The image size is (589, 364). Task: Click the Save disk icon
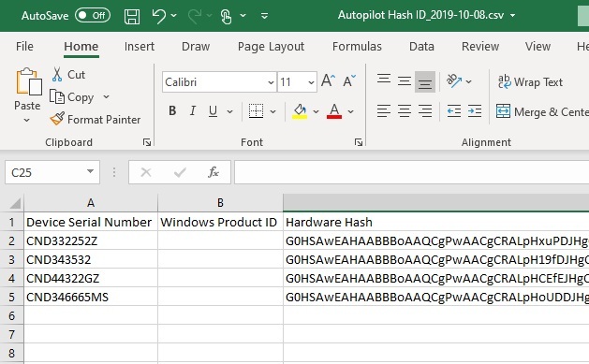coord(132,16)
